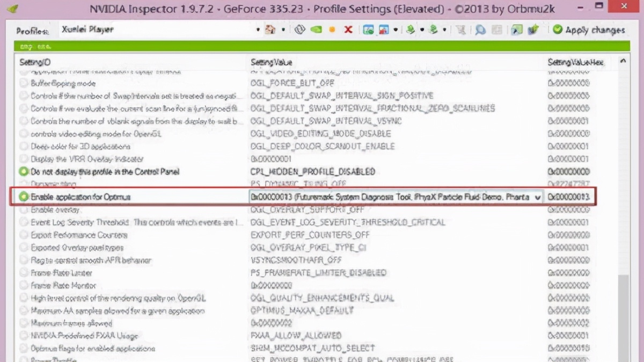644x362 pixels.
Task: Export user profiles icon
Action: coord(433,30)
